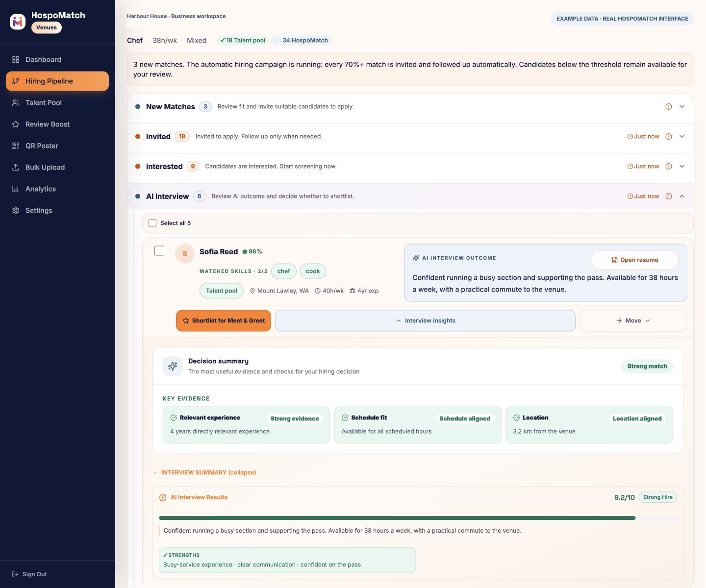The height and width of the screenshot is (588, 706).
Task: Click the check icon on Relevant experience card
Action: [x=174, y=418]
